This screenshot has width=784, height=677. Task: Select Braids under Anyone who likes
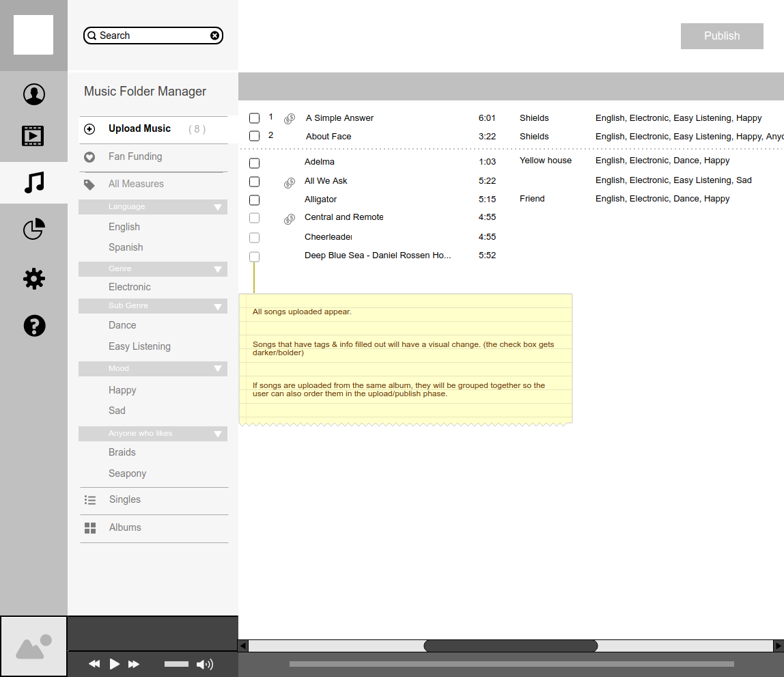pos(122,452)
